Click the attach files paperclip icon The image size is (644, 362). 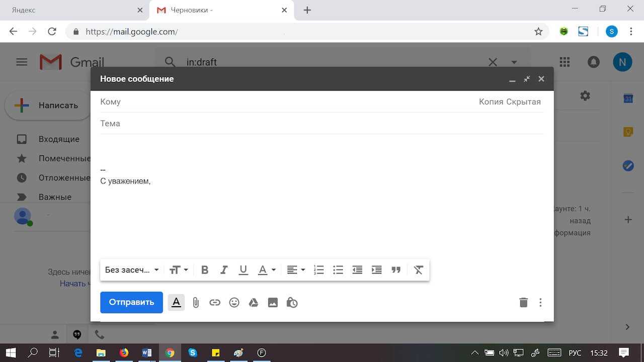(196, 303)
